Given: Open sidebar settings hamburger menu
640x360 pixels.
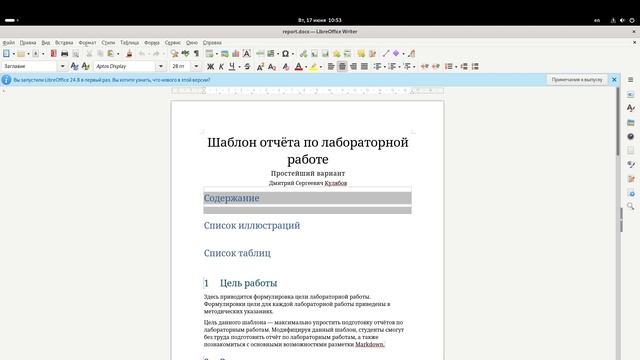Looking at the screenshot, I should (631, 80).
